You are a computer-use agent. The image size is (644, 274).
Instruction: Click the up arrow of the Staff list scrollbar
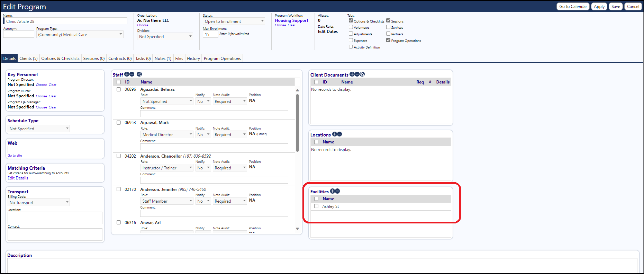click(297, 90)
